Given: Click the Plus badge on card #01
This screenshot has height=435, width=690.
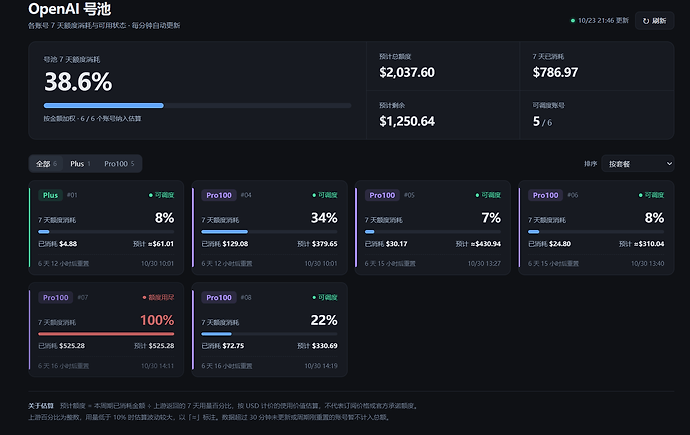Looking at the screenshot, I should [x=50, y=195].
